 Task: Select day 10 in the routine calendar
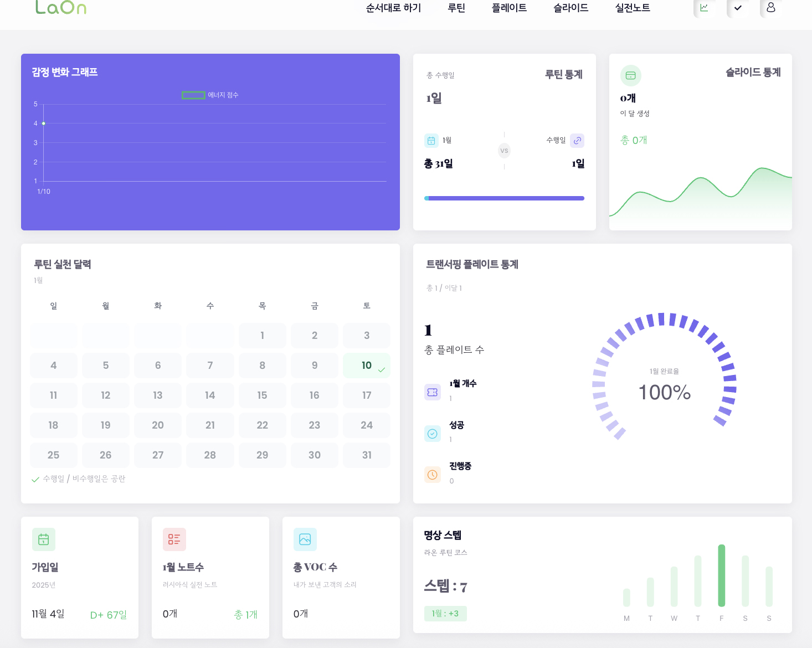click(x=367, y=366)
